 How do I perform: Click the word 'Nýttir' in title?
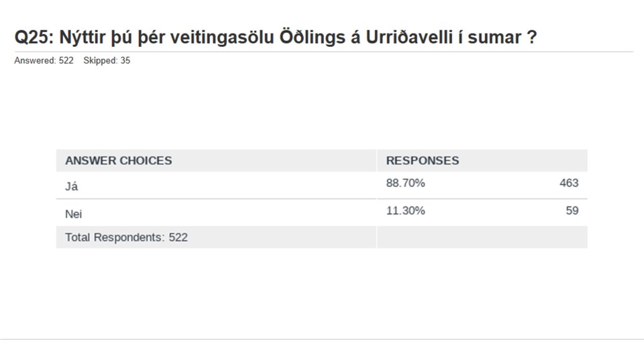tap(82, 38)
